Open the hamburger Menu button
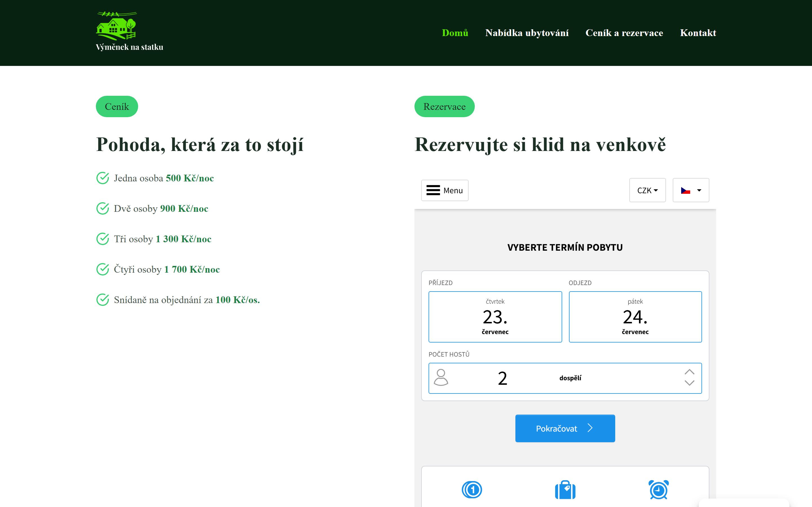The width and height of the screenshot is (812, 507). [445, 190]
